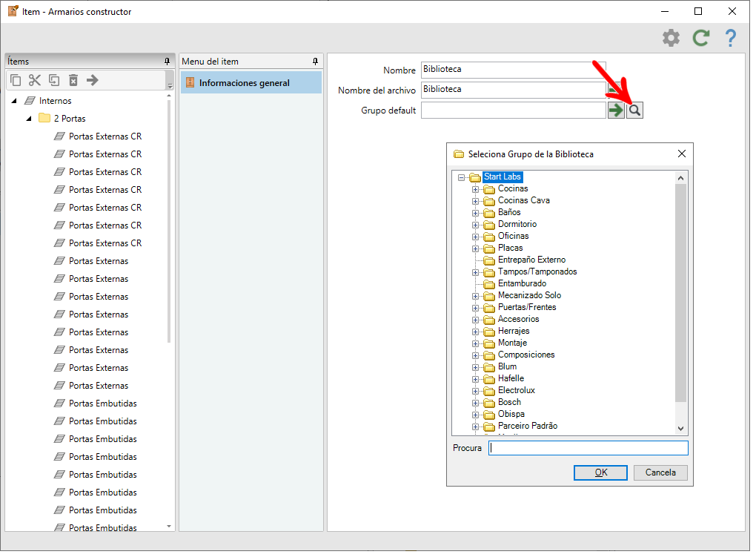The height and width of the screenshot is (560, 756).
Task: Collapse the Start Labs root node
Action: point(461,177)
